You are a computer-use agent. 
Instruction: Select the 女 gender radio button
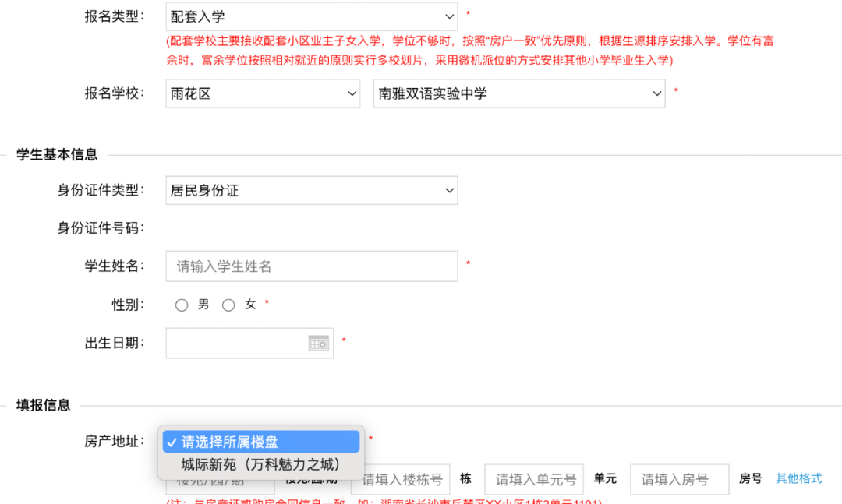pos(228,305)
